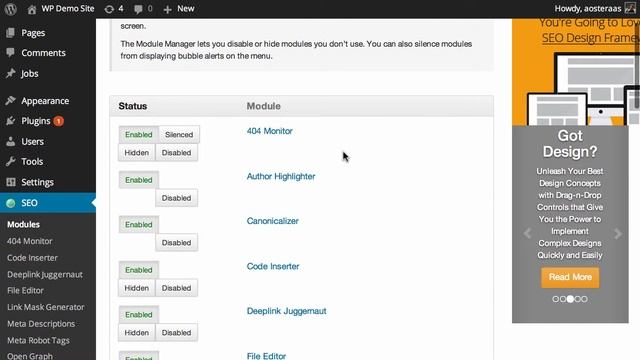The height and width of the screenshot is (360, 640).
Task: Disable the Author Highlighter module
Action: point(176,198)
